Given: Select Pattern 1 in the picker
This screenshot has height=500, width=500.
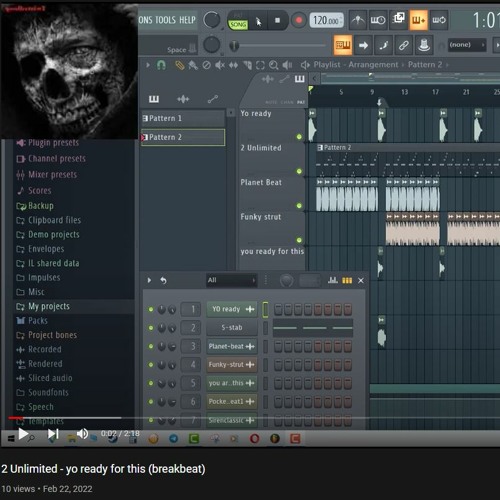Looking at the screenshot, I should point(183,118).
